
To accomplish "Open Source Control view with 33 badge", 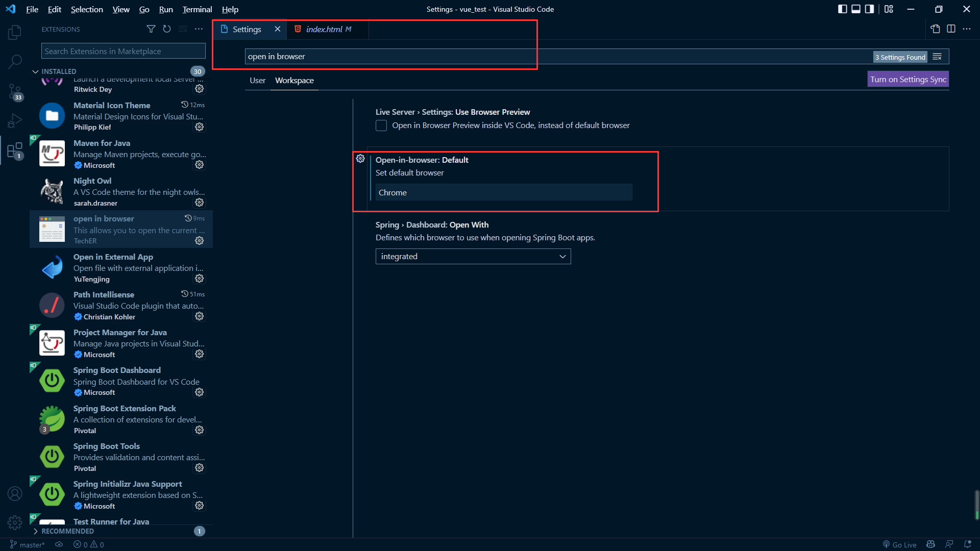I will [x=15, y=92].
